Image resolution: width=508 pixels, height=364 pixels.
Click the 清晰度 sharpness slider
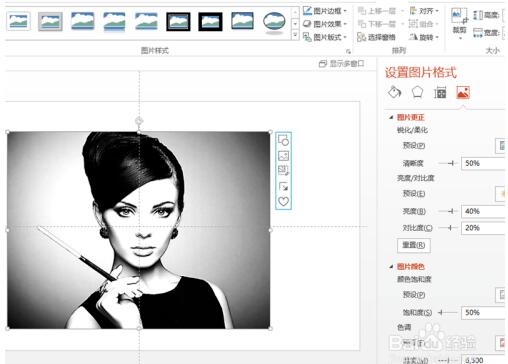coord(448,163)
